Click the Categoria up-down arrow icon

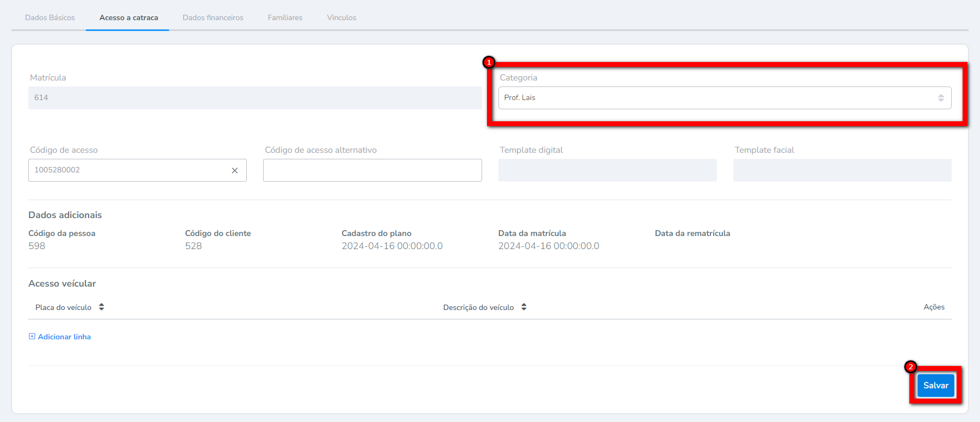coord(941,98)
